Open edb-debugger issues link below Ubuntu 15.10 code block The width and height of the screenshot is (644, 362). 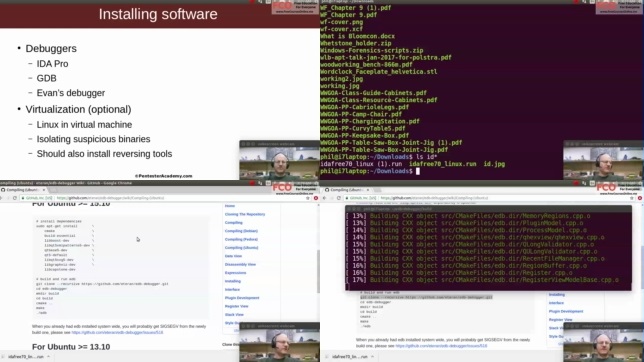pos(117,332)
